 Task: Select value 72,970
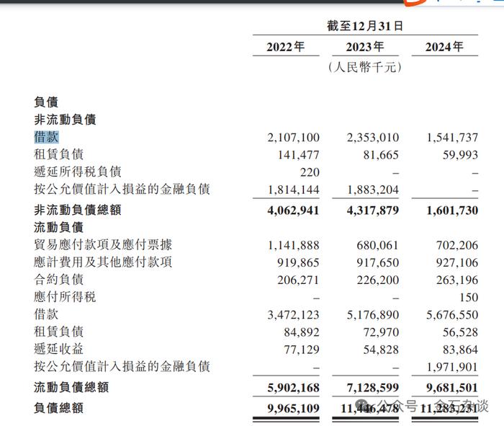[381, 332]
